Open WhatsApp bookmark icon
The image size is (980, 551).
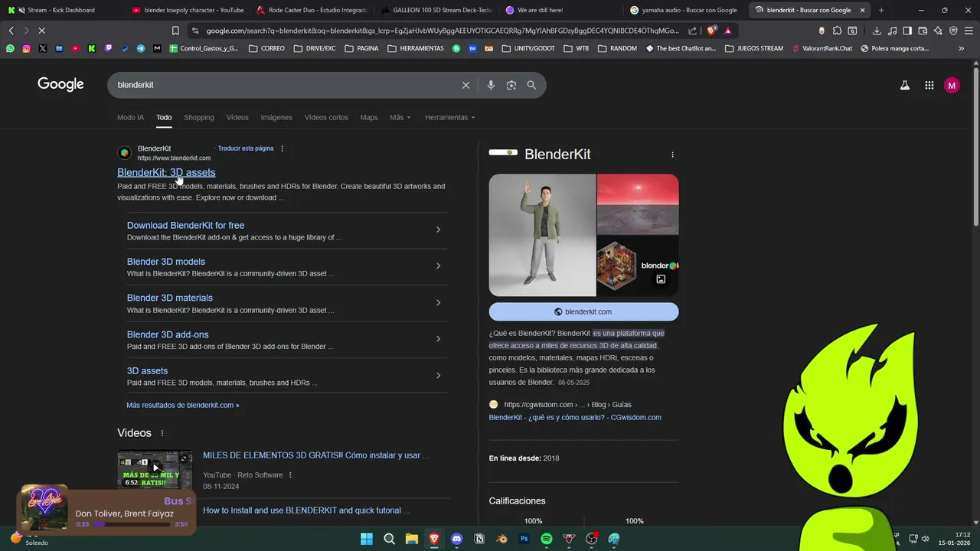point(10,48)
